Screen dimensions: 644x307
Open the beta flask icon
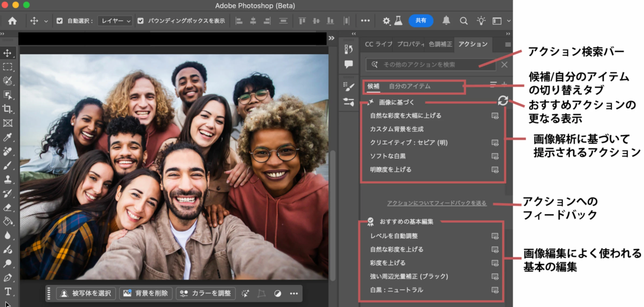click(x=398, y=21)
